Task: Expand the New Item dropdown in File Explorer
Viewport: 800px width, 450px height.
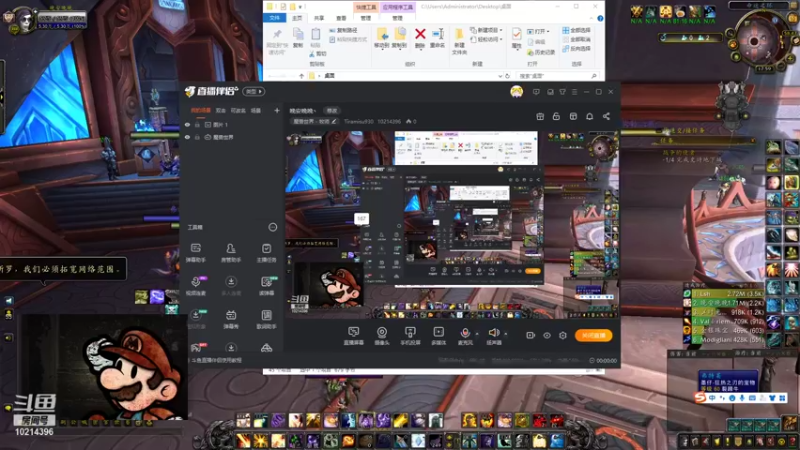Action: pos(501,30)
